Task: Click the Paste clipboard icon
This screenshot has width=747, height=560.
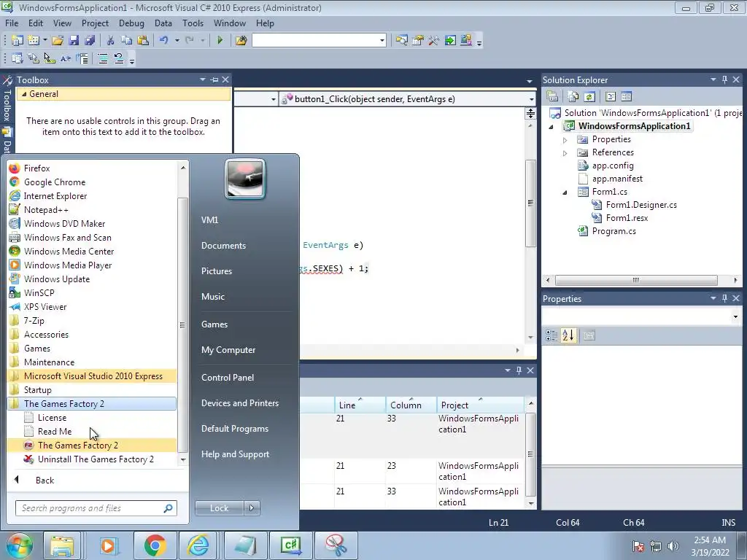Action: [142, 41]
